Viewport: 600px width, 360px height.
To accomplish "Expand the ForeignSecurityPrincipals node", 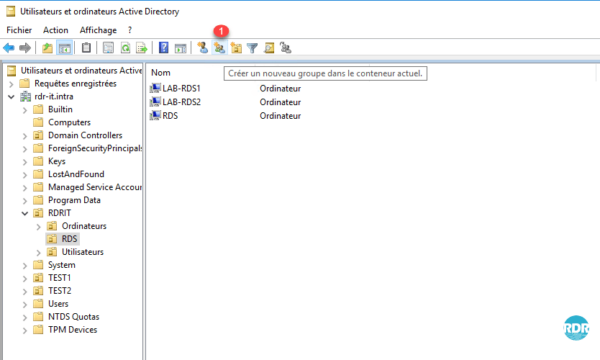I will (25, 149).
